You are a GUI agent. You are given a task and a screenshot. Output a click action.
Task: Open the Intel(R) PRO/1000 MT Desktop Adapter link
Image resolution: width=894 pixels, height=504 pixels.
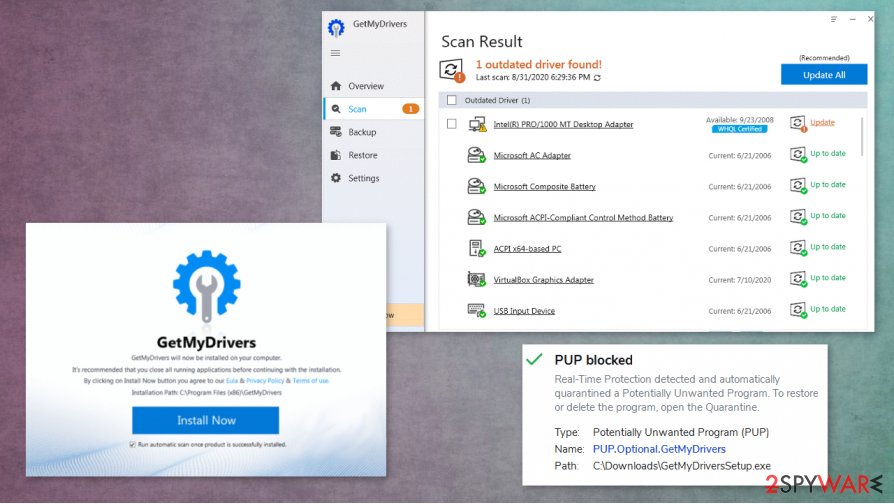pos(563,124)
